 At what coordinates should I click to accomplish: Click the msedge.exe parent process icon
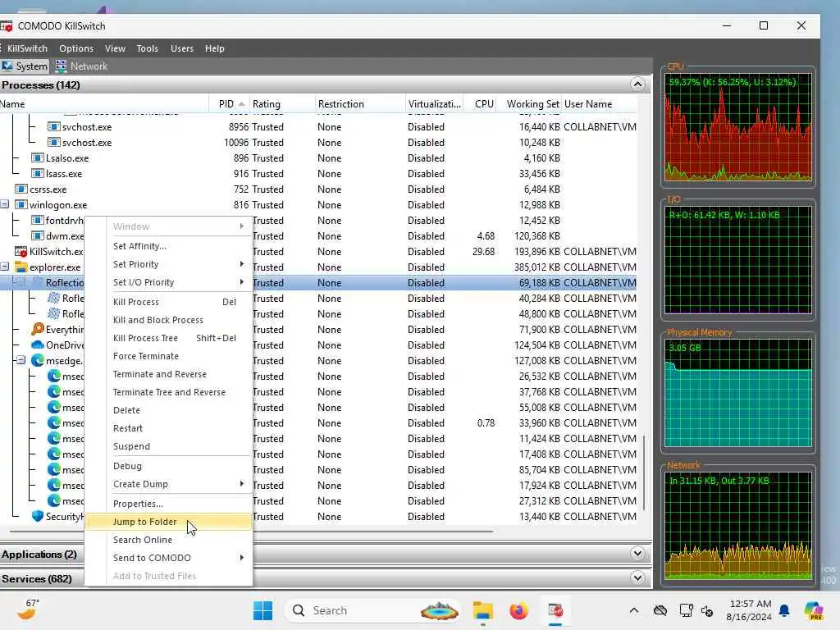[38, 361]
